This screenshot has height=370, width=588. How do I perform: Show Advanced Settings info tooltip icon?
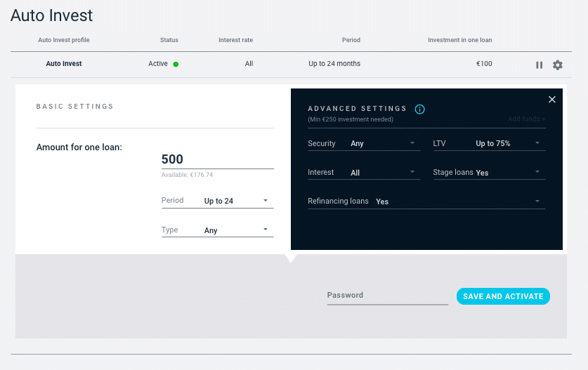point(419,109)
